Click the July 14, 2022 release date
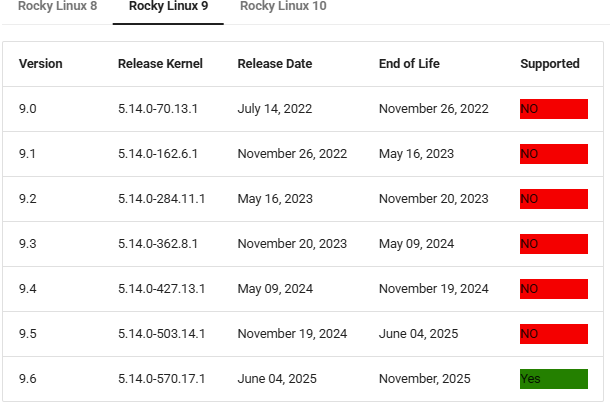 (x=275, y=109)
